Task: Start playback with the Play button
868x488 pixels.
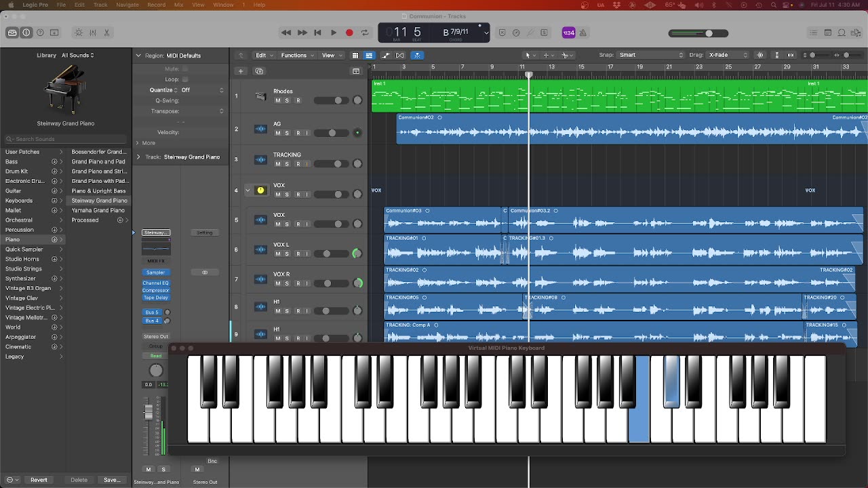Action: (334, 33)
